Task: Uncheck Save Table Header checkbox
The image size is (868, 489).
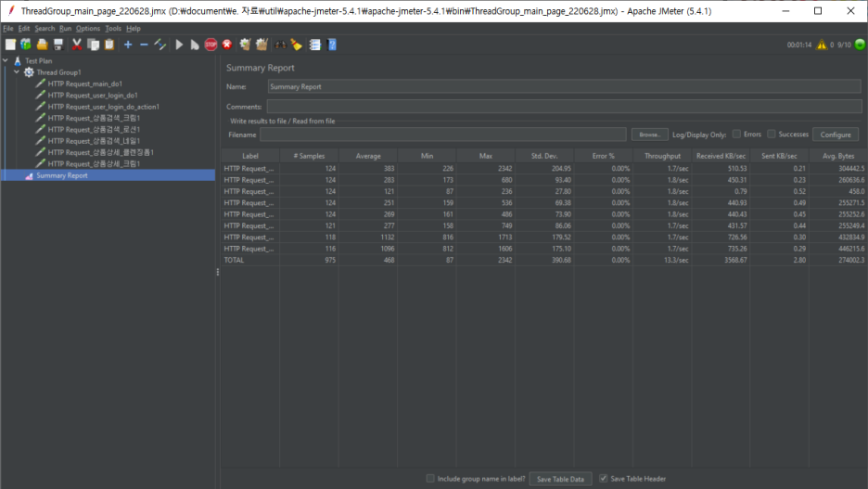Action: pyautogui.click(x=603, y=479)
